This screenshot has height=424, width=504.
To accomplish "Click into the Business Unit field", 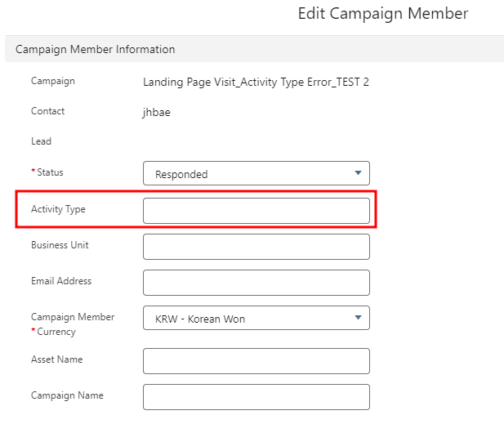I will click(256, 247).
